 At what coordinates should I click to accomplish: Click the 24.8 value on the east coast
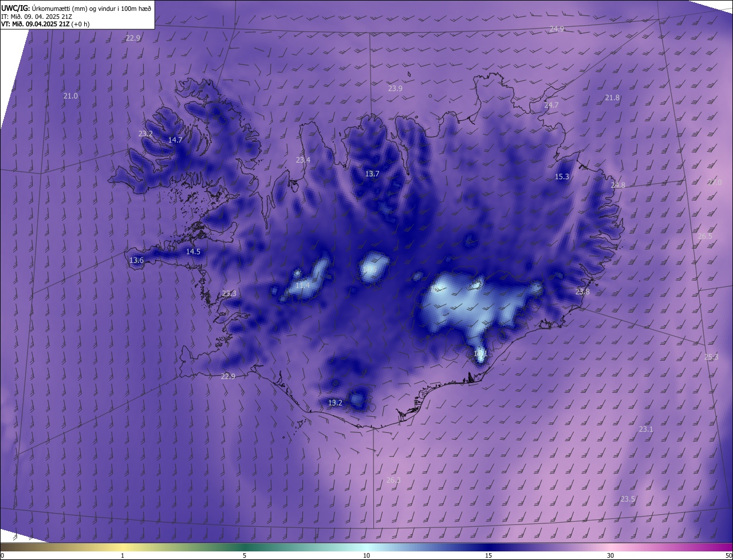[618, 186]
